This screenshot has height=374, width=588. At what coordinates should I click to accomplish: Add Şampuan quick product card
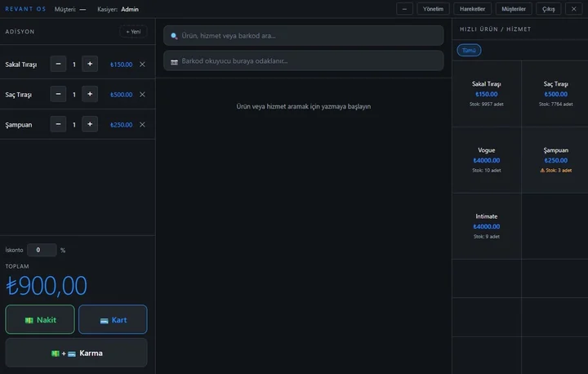point(556,160)
